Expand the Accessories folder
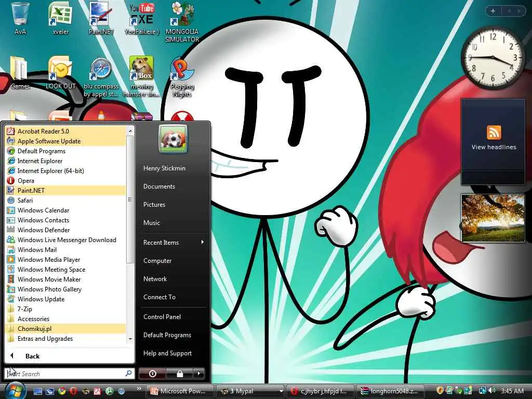This screenshot has width=532, height=399. [66, 318]
